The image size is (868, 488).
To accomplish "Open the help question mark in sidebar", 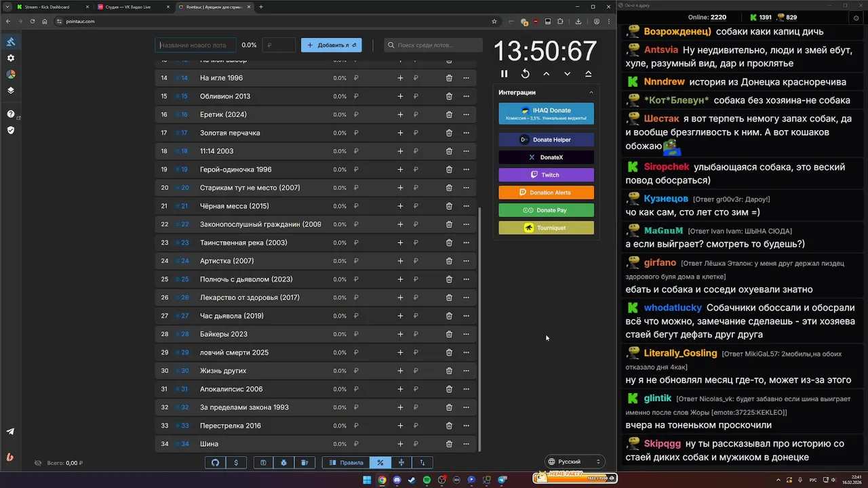I will coord(11,114).
